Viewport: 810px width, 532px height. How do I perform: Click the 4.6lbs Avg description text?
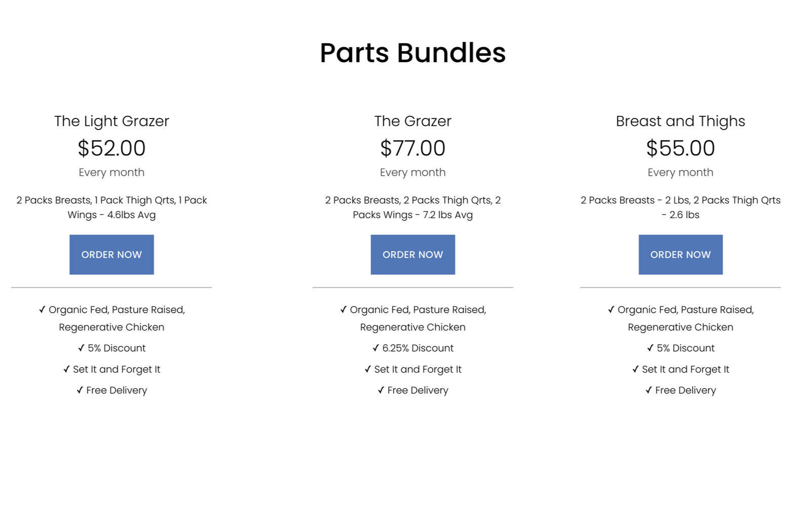tap(131, 215)
